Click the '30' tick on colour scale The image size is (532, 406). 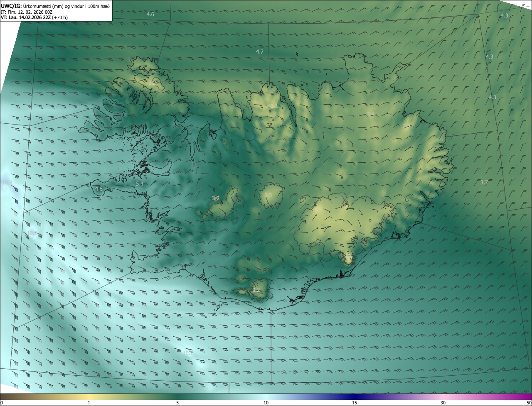pyautogui.click(x=443, y=403)
